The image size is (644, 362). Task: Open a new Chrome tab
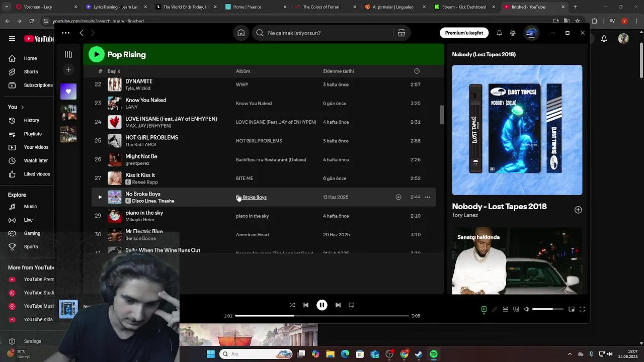click(x=575, y=7)
